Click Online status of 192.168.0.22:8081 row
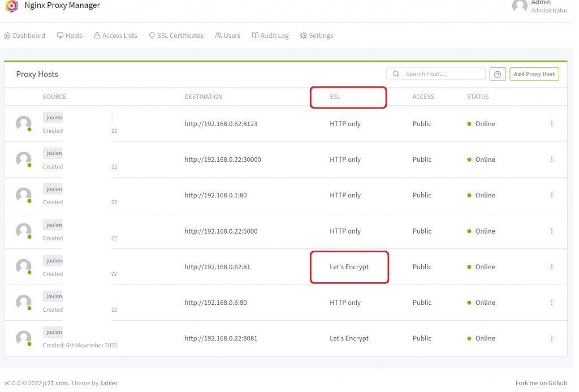This screenshot has height=392, width=579. click(x=481, y=338)
